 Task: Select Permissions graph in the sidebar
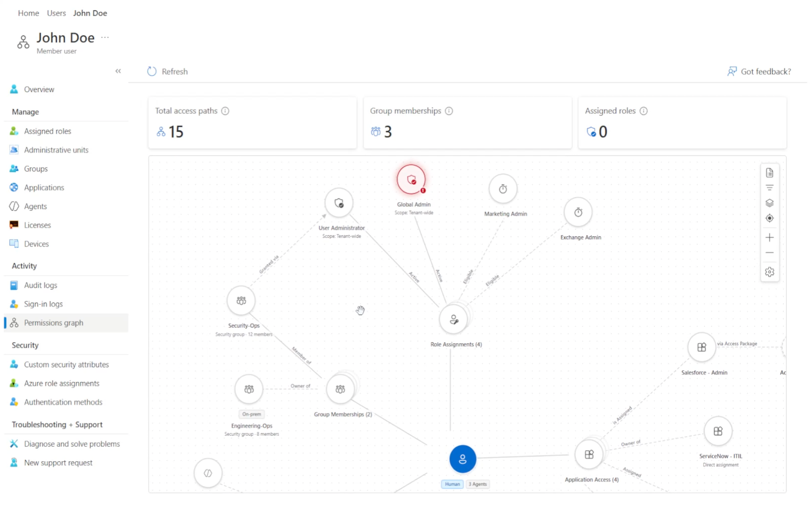point(66,323)
